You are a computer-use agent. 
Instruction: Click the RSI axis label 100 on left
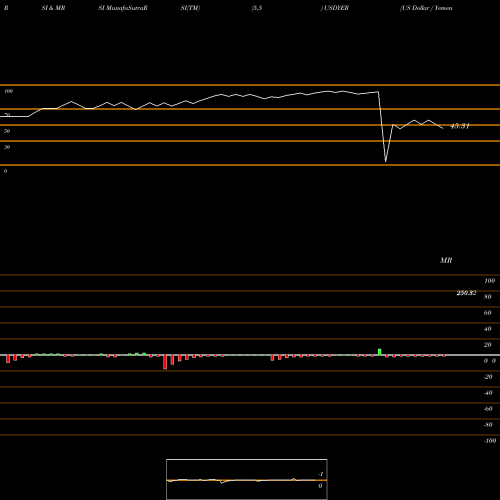point(8,91)
